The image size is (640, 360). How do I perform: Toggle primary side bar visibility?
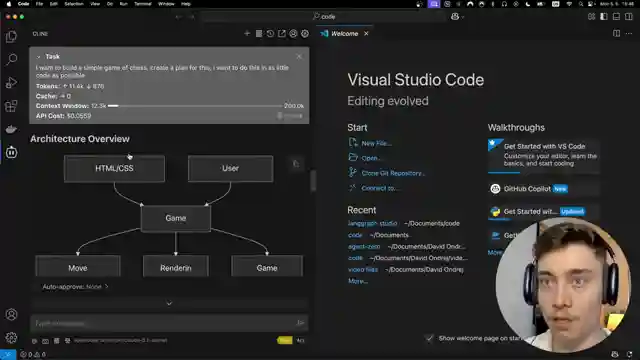point(604,17)
